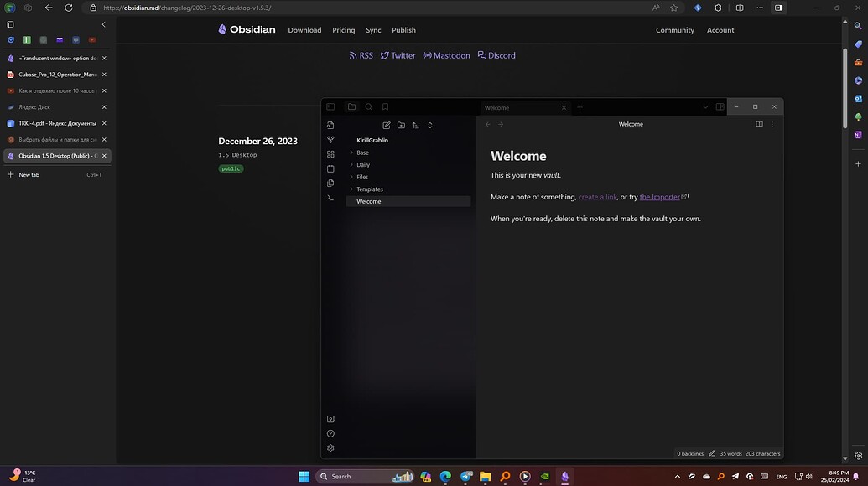This screenshot has width=868, height=486.
Task: Click the Importer link in the note
Action: click(x=662, y=197)
